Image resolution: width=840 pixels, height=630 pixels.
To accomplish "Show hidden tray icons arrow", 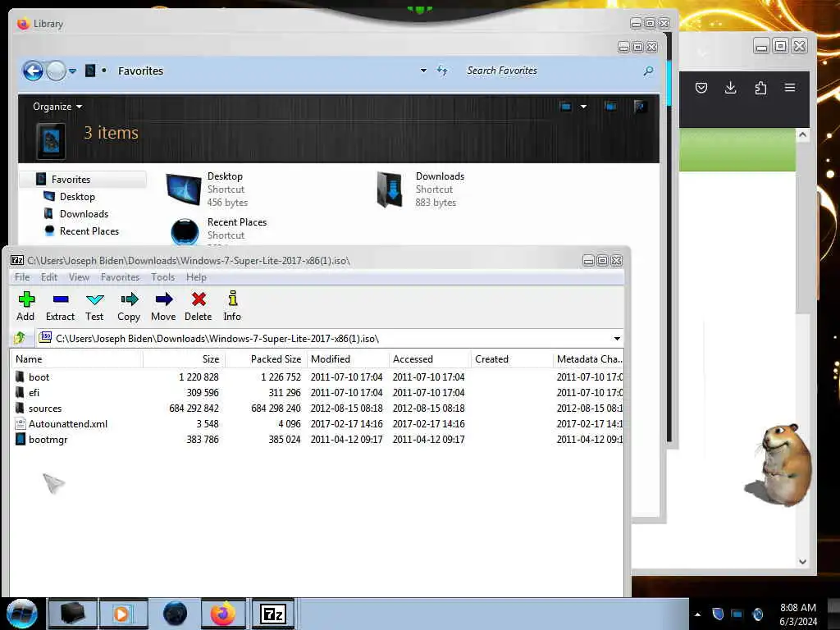I will tap(697, 614).
